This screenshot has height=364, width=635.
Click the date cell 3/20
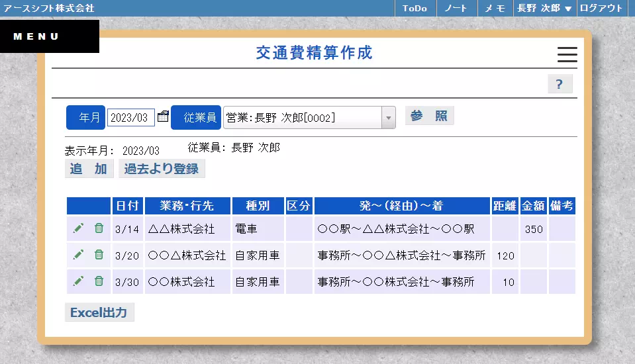pos(128,255)
